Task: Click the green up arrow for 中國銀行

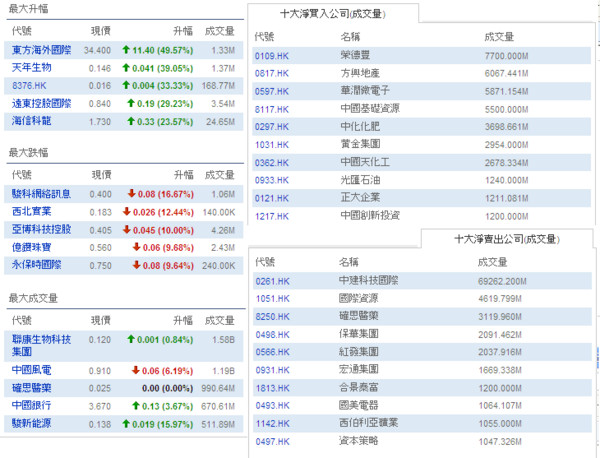Action: (x=135, y=405)
